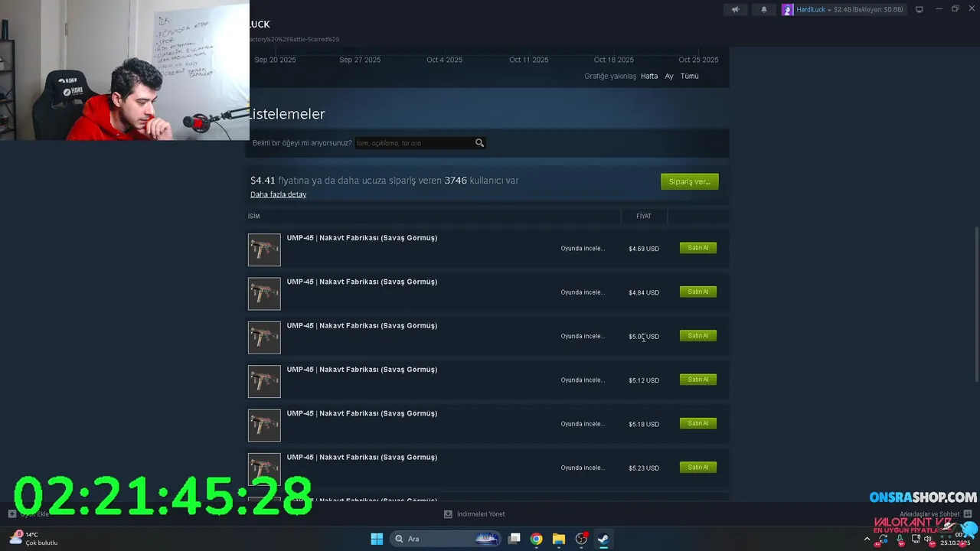Open Arkadaşlar ve Sohbet friends chat
This screenshot has height=551, width=980.
[x=929, y=514]
